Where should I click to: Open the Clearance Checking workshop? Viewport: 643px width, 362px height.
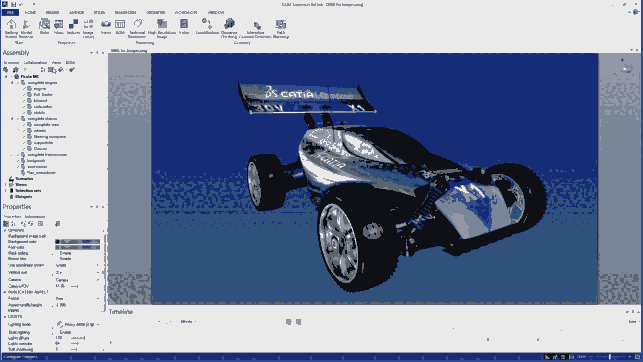point(229,28)
